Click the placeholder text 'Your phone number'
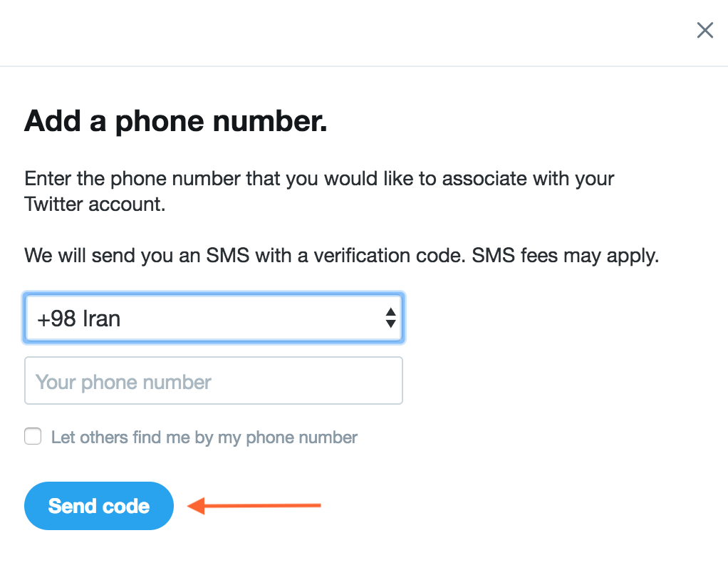Screen dimensions: 728x580 pyautogui.click(x=123, y=382)
